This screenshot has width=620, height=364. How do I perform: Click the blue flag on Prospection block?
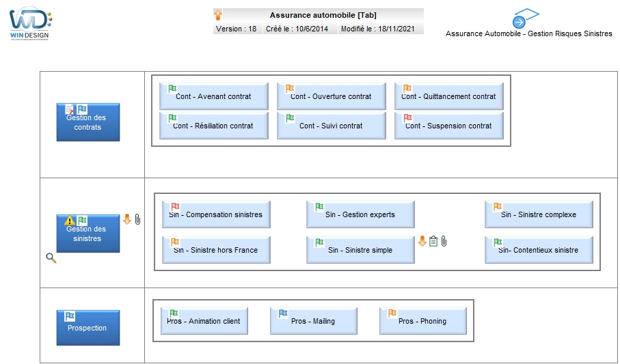70,316
